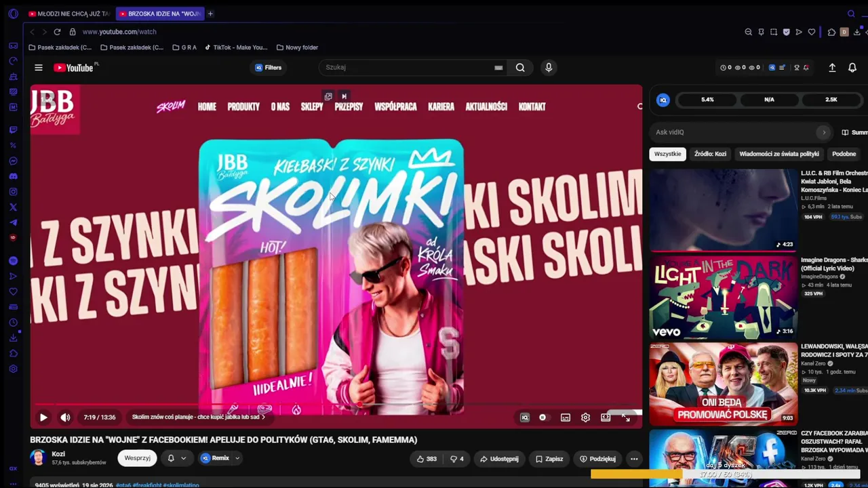Screen dimensions: 868x488
Task: Open the YouTube guide hamburger menu
Action: click(x=39, y=68)
